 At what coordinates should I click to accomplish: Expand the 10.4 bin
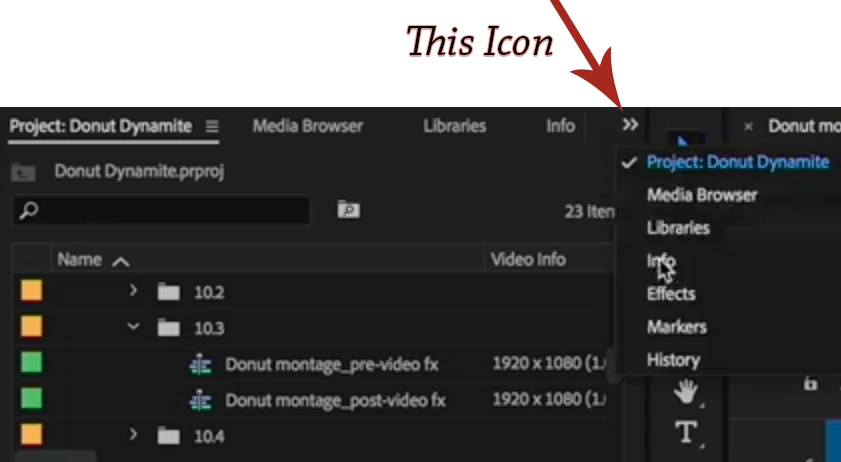(x=133, y=434)
